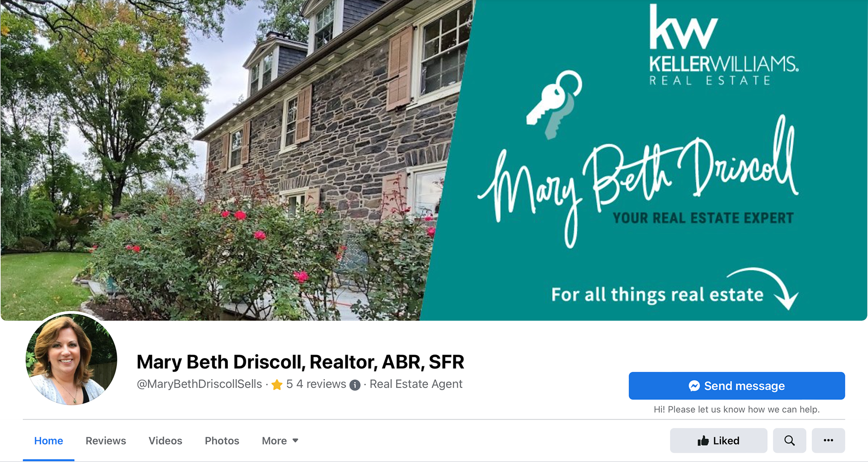The width and height of the screenshot is (868, 462).
Task: Open the Videos tab
Action: pos(165,441)
